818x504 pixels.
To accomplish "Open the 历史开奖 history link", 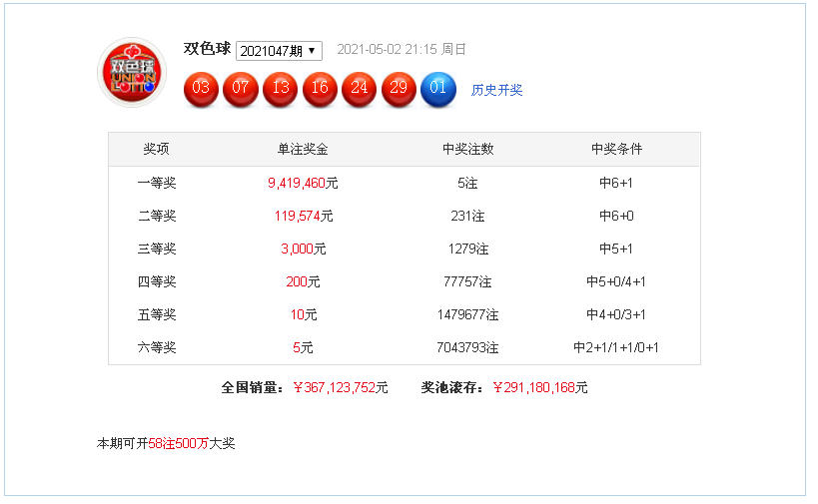I will pos(496,90).
